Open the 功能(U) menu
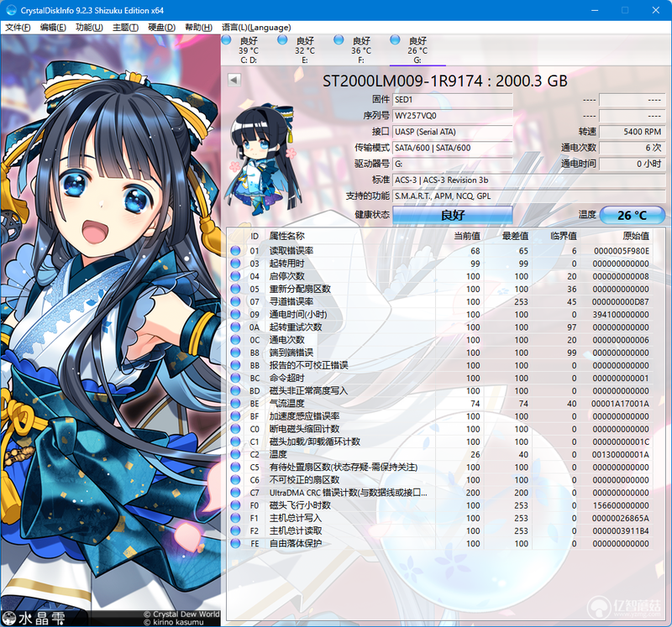The width and height of the screenshot is (672, 627). click(89, 28)
